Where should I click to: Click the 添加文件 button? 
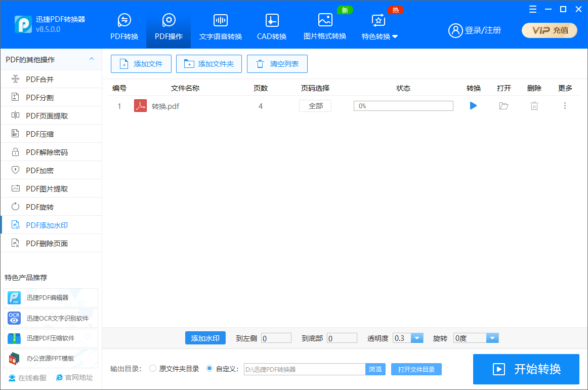[x=141, y=64]
